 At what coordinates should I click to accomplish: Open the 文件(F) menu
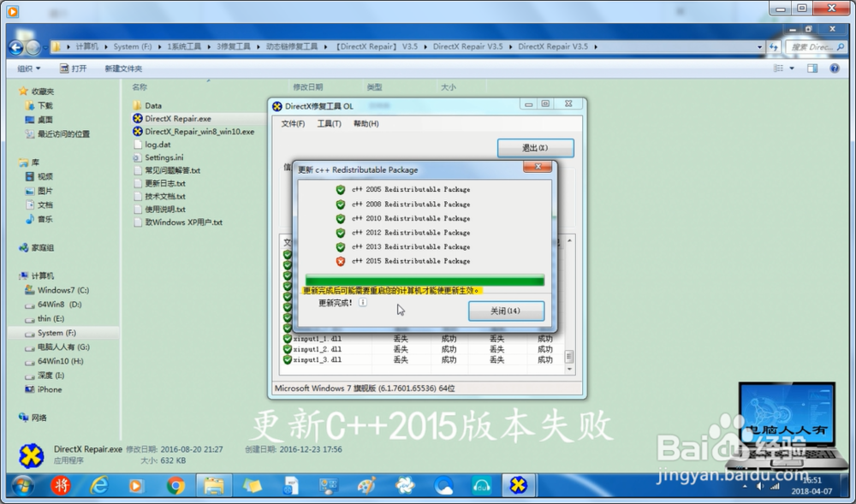click(x=293, y=124)
